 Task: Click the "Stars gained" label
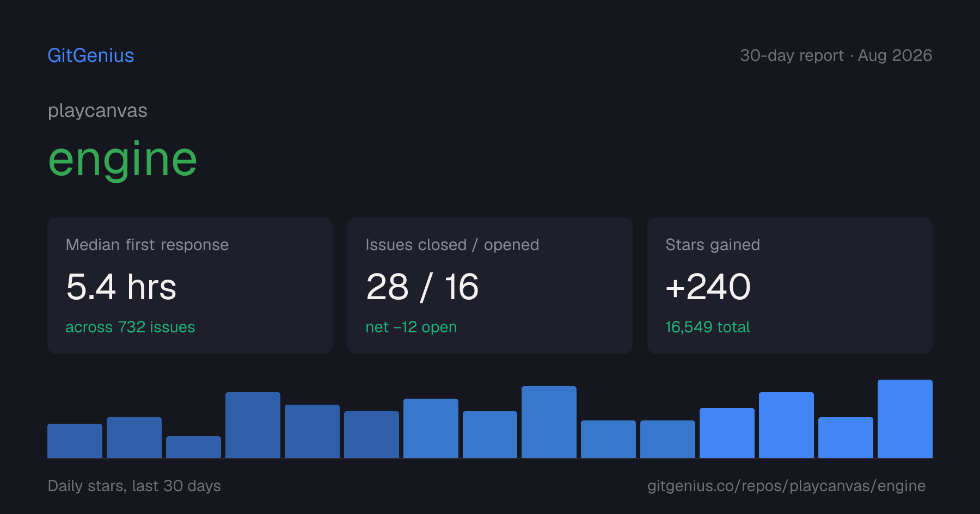tap(712, 245)
